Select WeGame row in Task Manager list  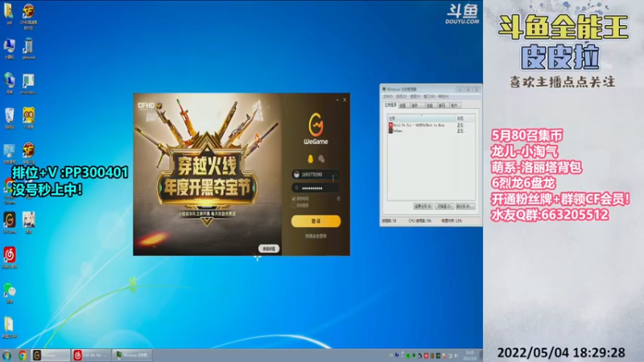[431, 131]
